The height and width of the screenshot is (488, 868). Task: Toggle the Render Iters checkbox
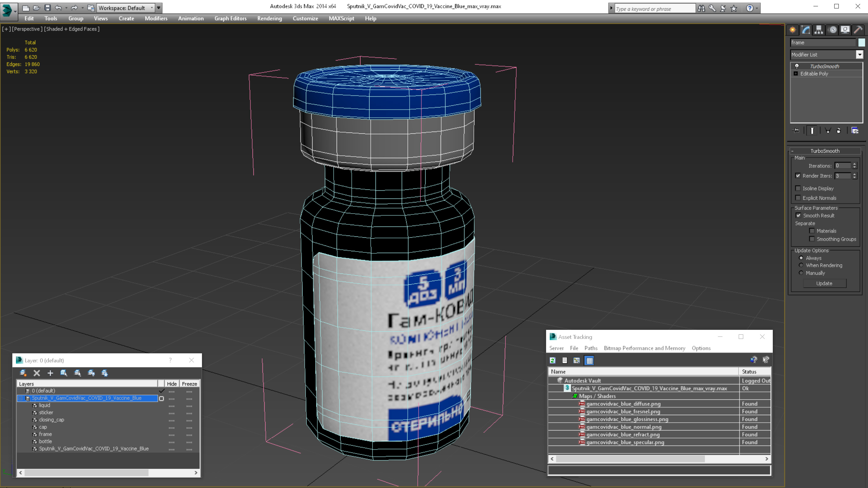tap(797, 175)
